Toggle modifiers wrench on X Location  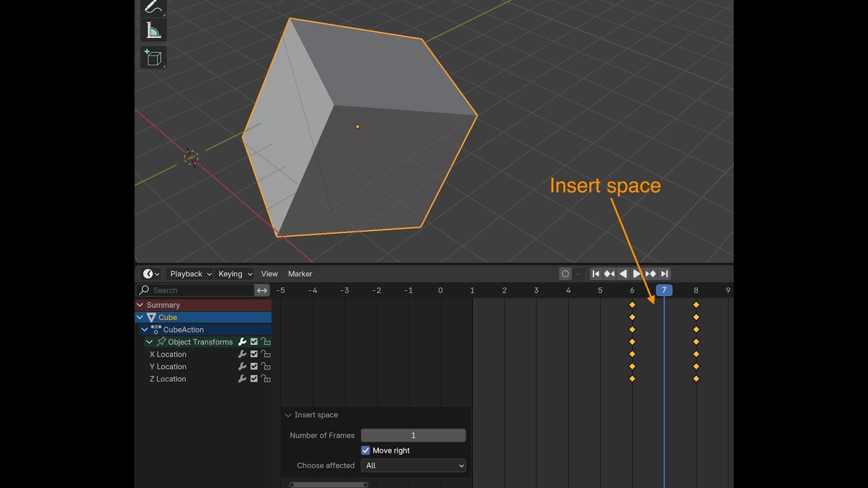tap(242, 354)
